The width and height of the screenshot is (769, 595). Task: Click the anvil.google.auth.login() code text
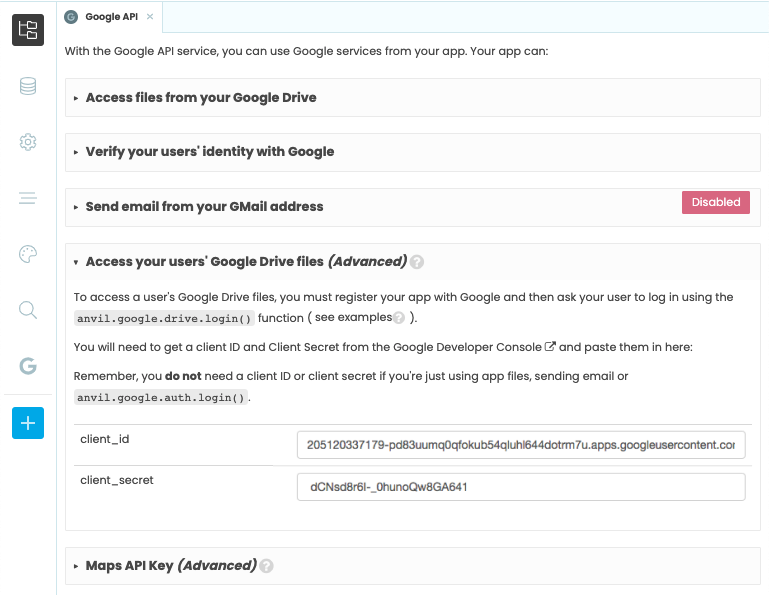pyautogui.click(x=161, y=397)
